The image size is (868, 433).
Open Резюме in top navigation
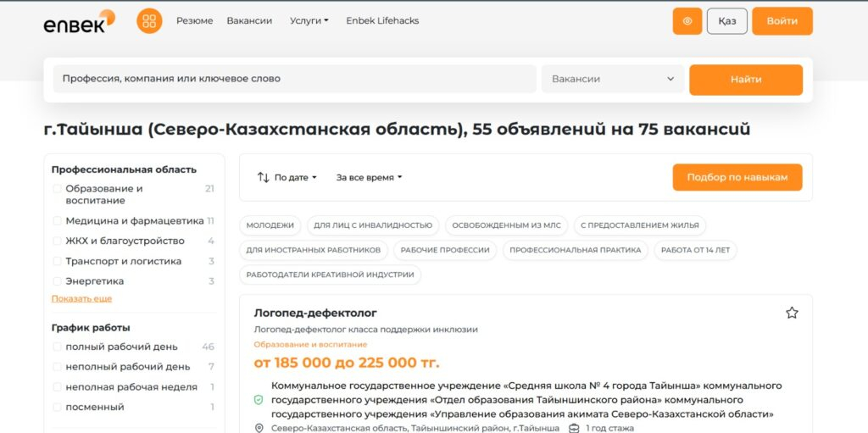tap(194, 20)
